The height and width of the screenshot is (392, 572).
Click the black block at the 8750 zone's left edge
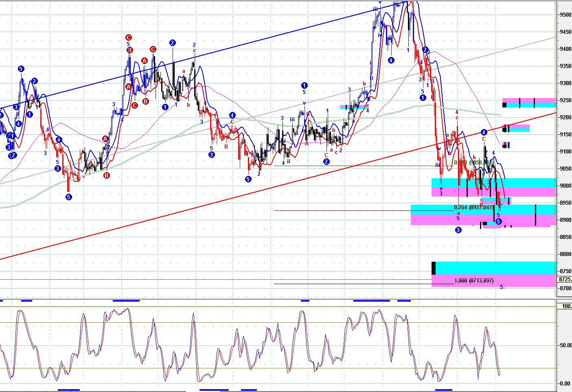pos(434,268)
